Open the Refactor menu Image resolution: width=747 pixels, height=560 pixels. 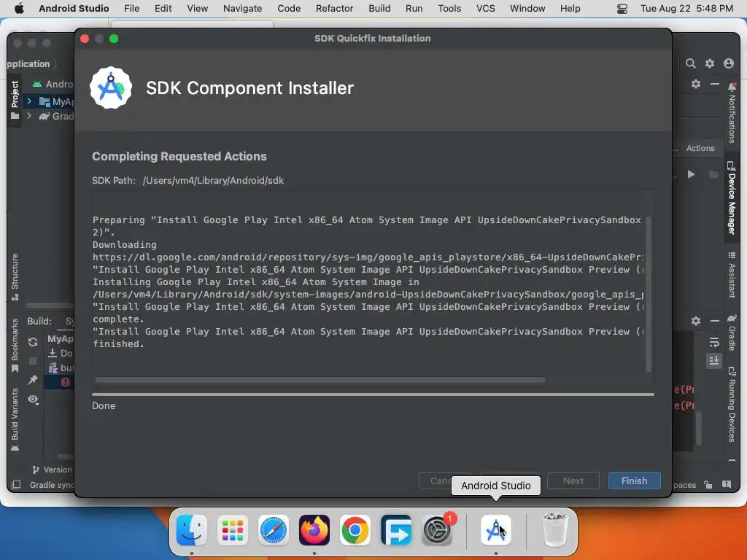[334, 9]
